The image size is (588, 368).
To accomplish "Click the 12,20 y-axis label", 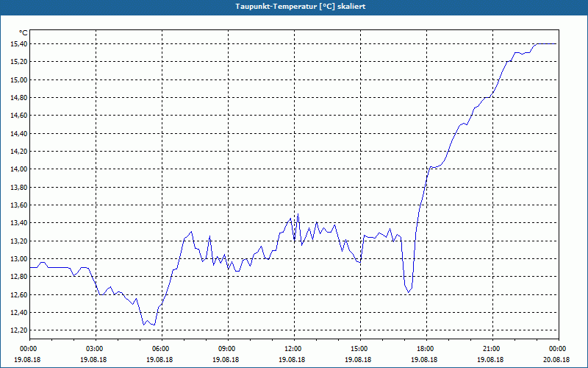I will click(x=19, y=330).
